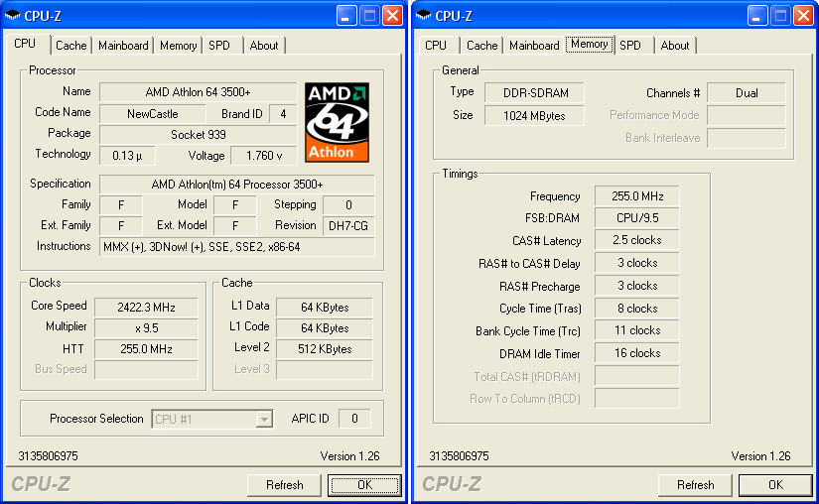Open the Cache tab in right window
This screenshot has height=504, width=819.
click(482, 46)
